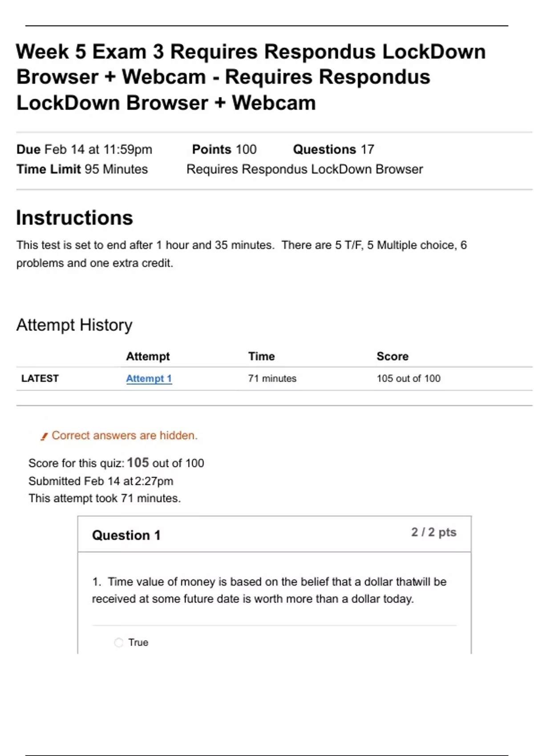
Task: Click the Attempt column header
Action: tap(148, 356)
